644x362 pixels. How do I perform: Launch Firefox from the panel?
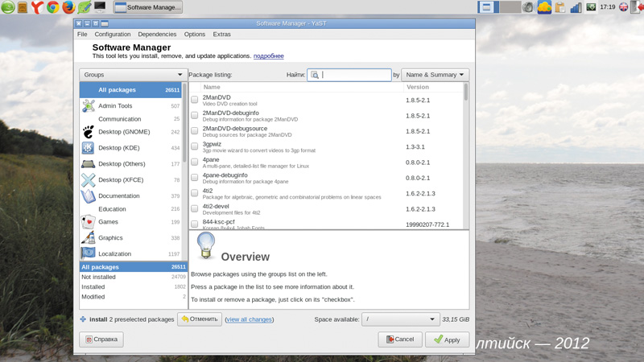68,7
